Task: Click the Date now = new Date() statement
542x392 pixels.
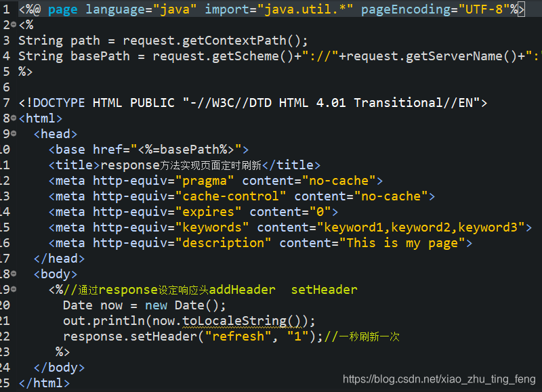Action: pos(144,305)
